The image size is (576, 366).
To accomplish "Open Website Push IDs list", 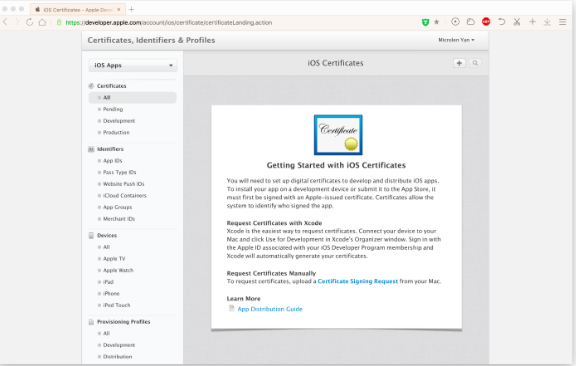I will pyautogui.click(x=123, y=184).
